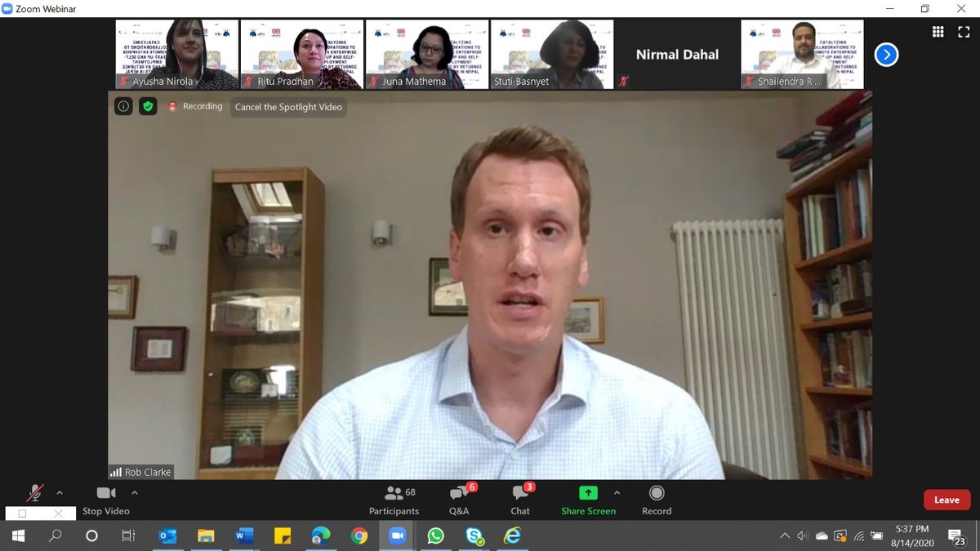980x551 pixels.
Task: Click the red Recording indicator
Action: point(195,106)
